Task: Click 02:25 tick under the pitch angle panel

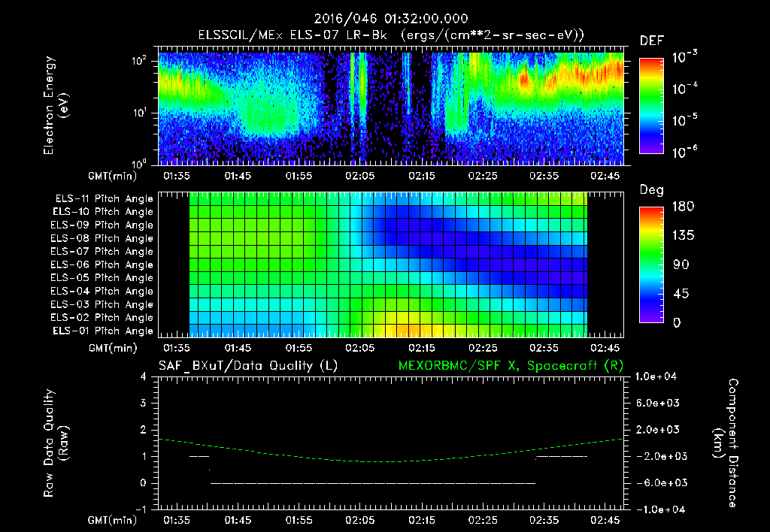Action: (483, 348)
